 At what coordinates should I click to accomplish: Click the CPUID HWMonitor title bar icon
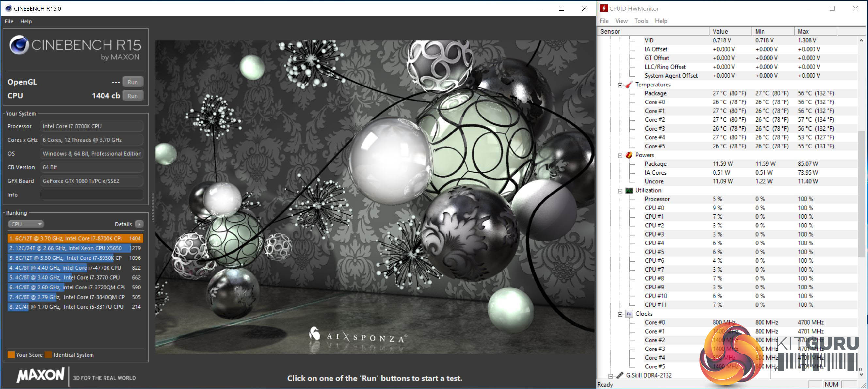[604, 8]
